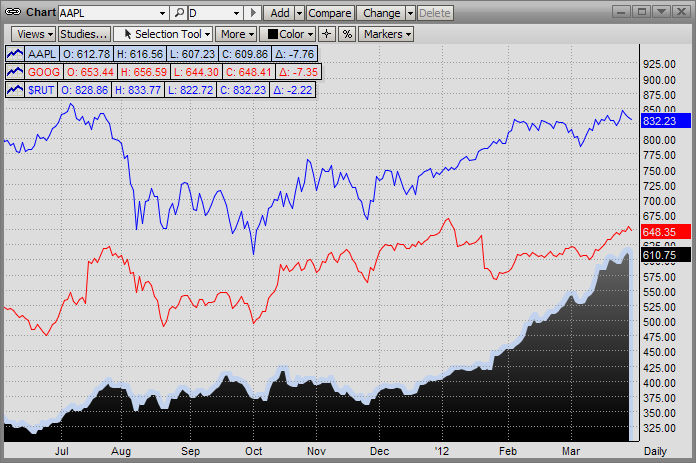
Task: Select the AAPL legend label
Action: click(42, 54)
